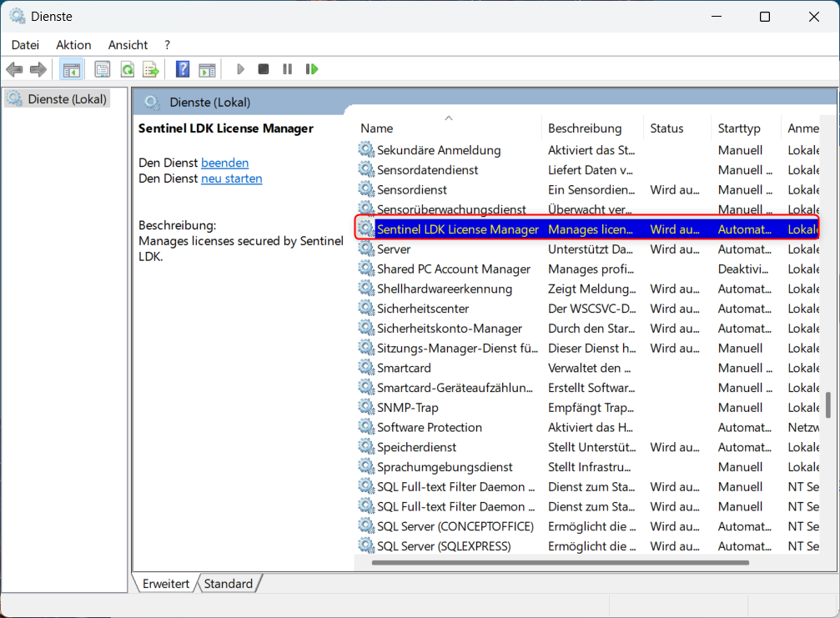
Task: Open Help with the question mark icon
Action: coord(183,69)
